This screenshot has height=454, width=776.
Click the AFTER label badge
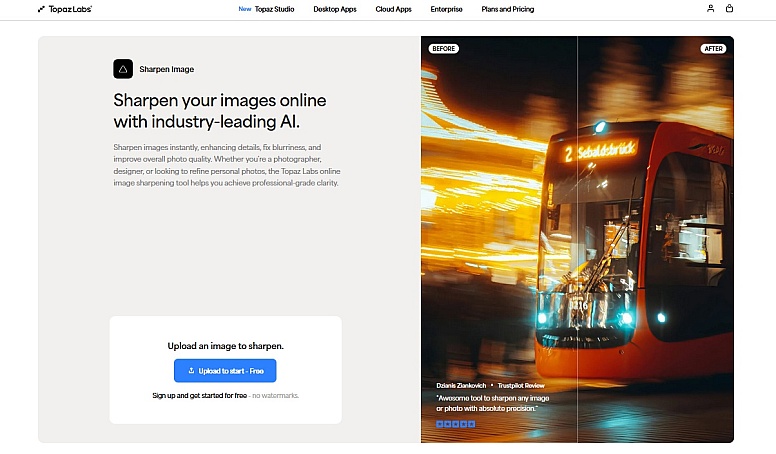pyautogui.click(x=713, y=49)
